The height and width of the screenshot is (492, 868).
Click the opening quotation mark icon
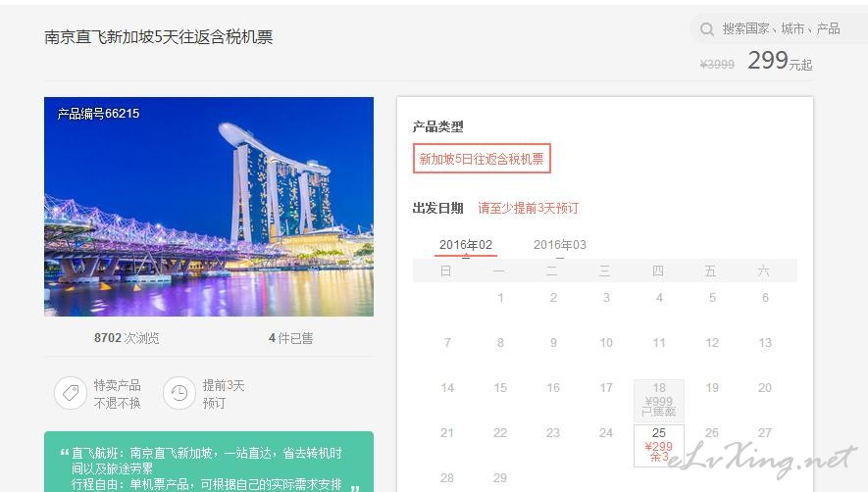click(x=64, y=453)
